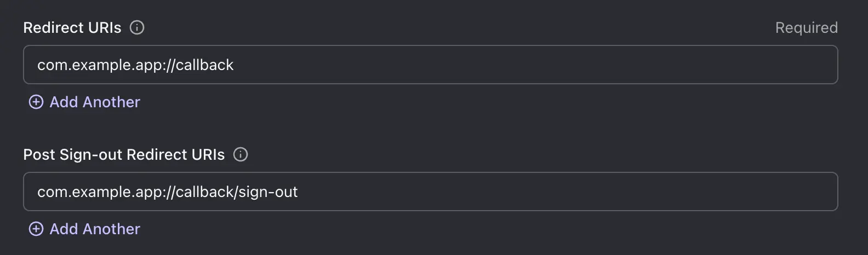The height and width of the screenshot is (255, 868).
Task: Click the plus icon below the Post Sign-out field
Action: (x=36, y=229)
